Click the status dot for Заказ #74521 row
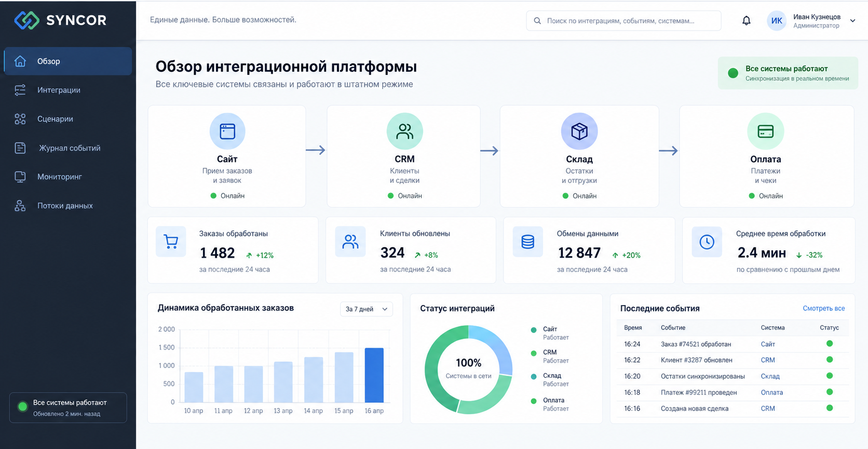The image size is (868, 449). (x=830, y=344)
